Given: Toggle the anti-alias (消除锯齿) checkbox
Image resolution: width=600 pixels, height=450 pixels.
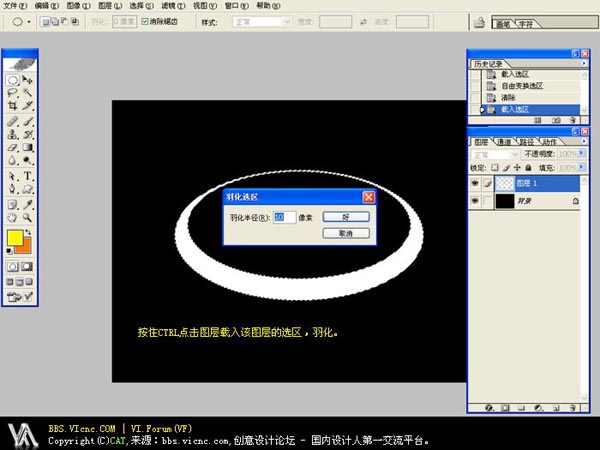Looking at the screenshot, I should point(146,21).
